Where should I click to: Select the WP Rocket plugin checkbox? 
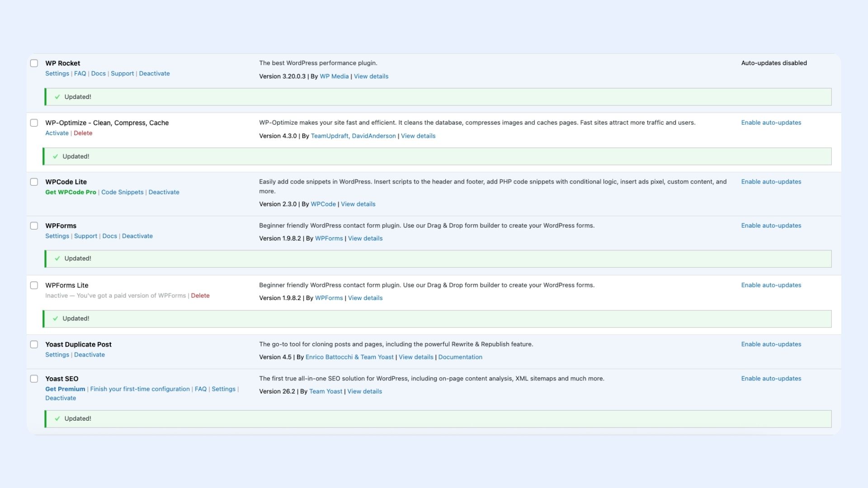coord(34,63)
